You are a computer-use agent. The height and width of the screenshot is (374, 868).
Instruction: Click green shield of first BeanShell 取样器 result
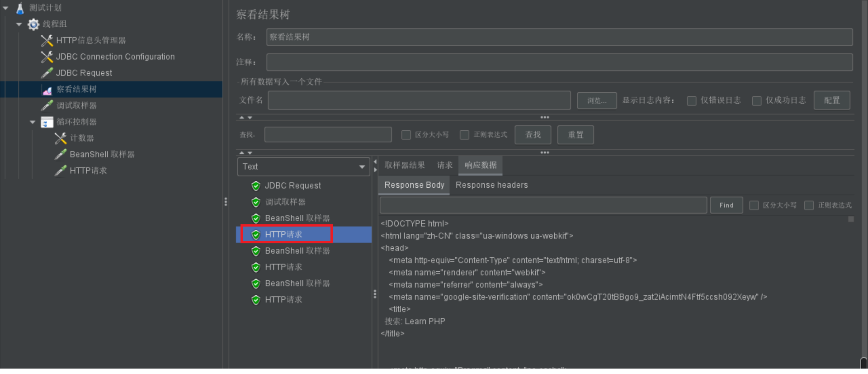point(256,218)
